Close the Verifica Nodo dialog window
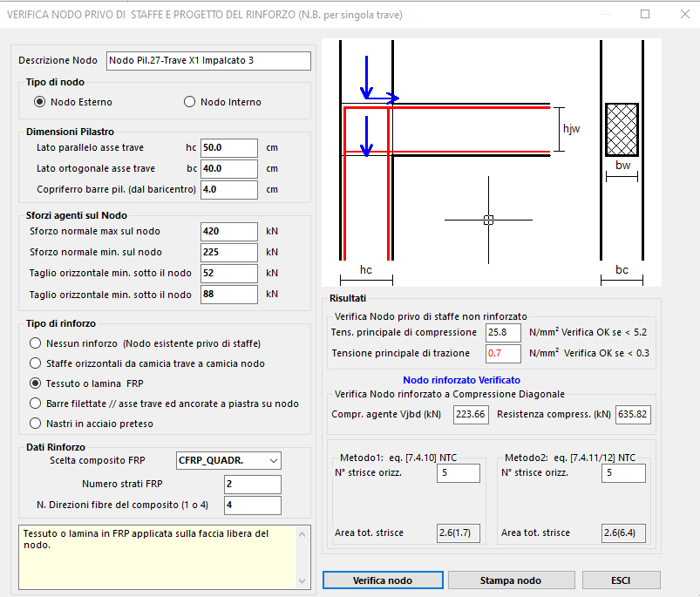 [685, 14]
